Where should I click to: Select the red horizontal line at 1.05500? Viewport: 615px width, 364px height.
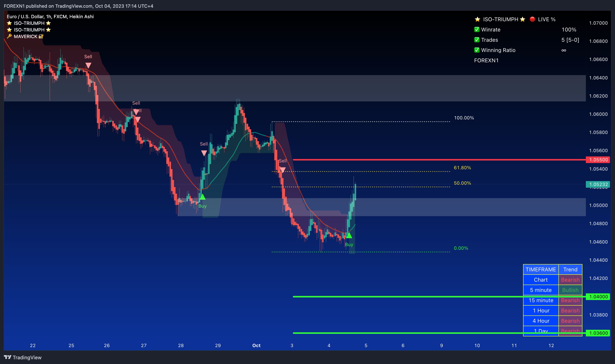tap(439, 160)
